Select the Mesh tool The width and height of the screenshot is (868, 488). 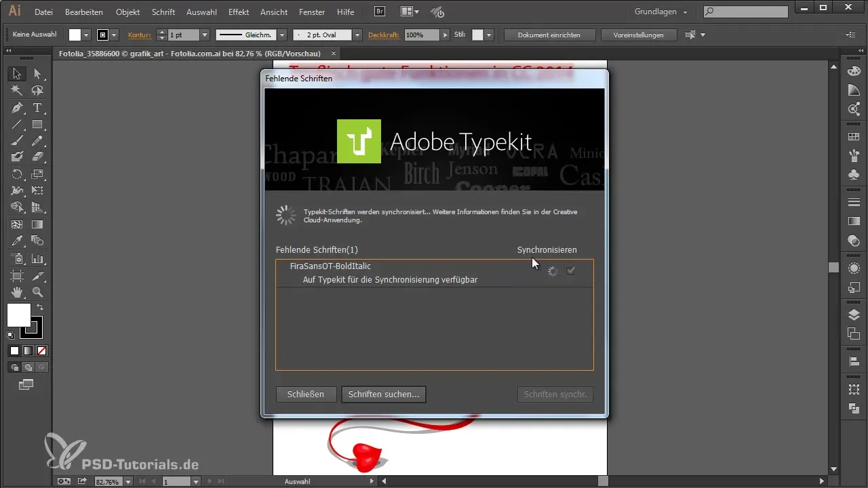point(17,224)
